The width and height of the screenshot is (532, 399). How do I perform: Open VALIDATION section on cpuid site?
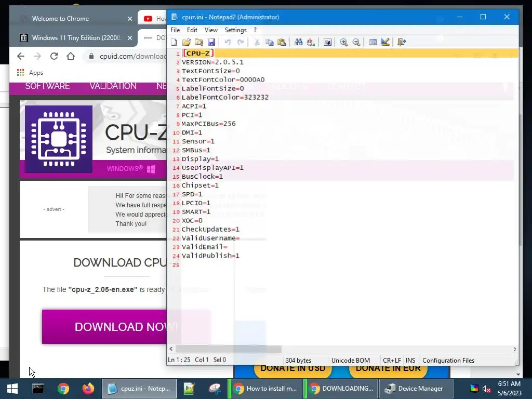(113, 86)
